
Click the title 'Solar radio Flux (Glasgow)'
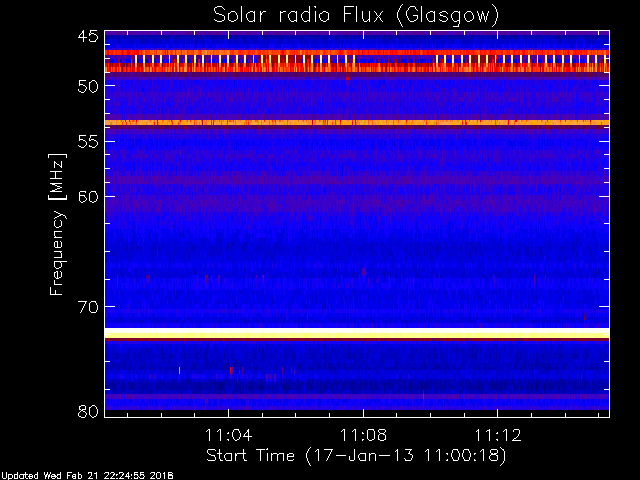pyautogui.click(x=356, y=16)
